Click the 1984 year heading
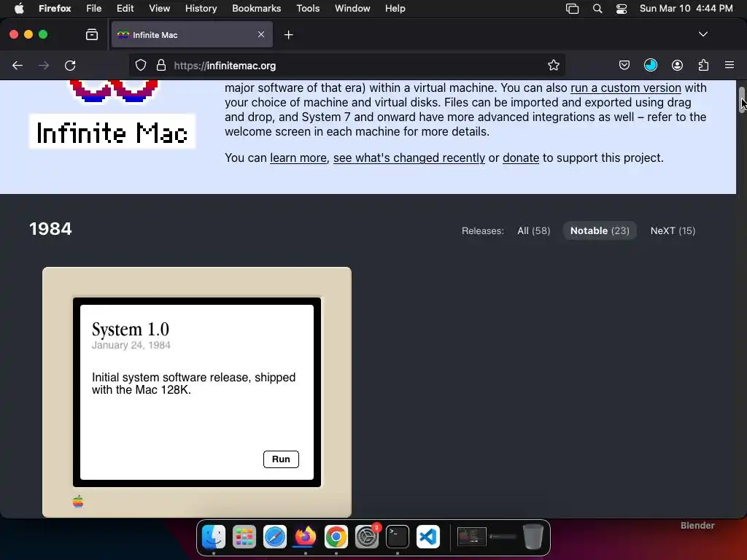Screen dimensions: 747x560 click(50, 229)
